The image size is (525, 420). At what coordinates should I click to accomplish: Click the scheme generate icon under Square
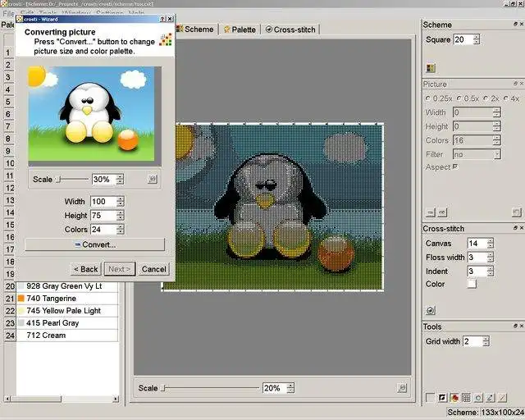click(431, 68)
